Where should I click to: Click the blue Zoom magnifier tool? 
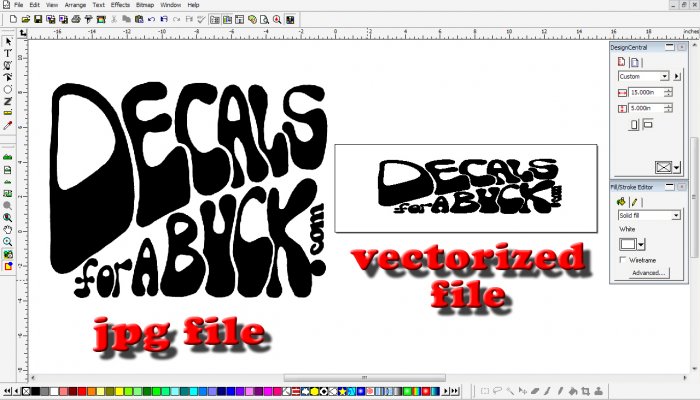8,242
